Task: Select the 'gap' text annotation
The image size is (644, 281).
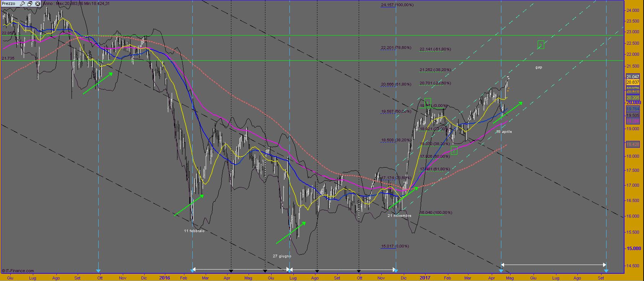Action: coord(539,67)
